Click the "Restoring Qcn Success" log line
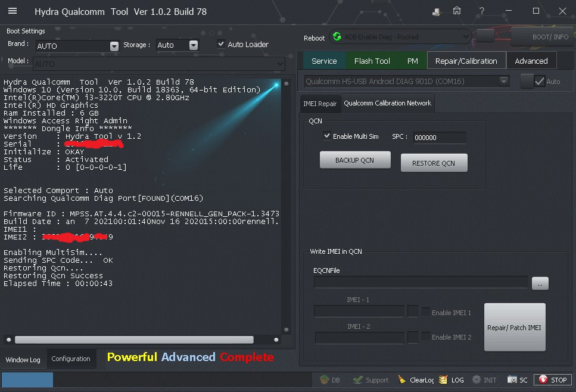Image resolution: width=576 pixels, height=392 pixels. point(53,276)
